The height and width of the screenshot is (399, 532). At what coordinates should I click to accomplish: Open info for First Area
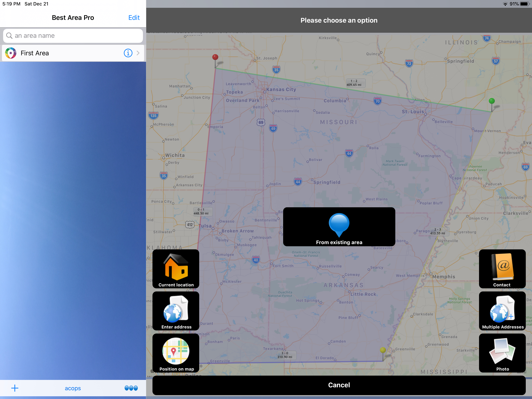click(x=128, y=53)
